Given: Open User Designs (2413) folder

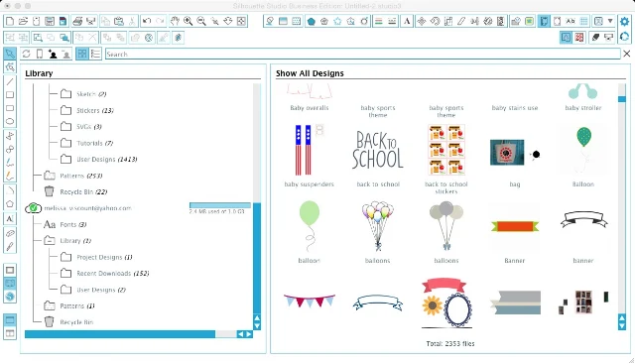Looking at the screenshot, I should [107, 159].
